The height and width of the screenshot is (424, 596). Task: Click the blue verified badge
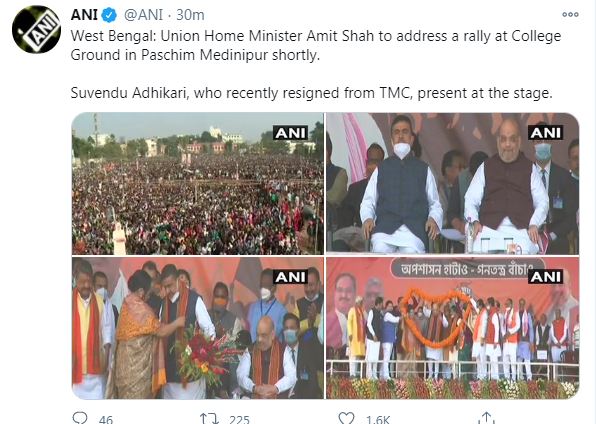click(x=109, y=15)
